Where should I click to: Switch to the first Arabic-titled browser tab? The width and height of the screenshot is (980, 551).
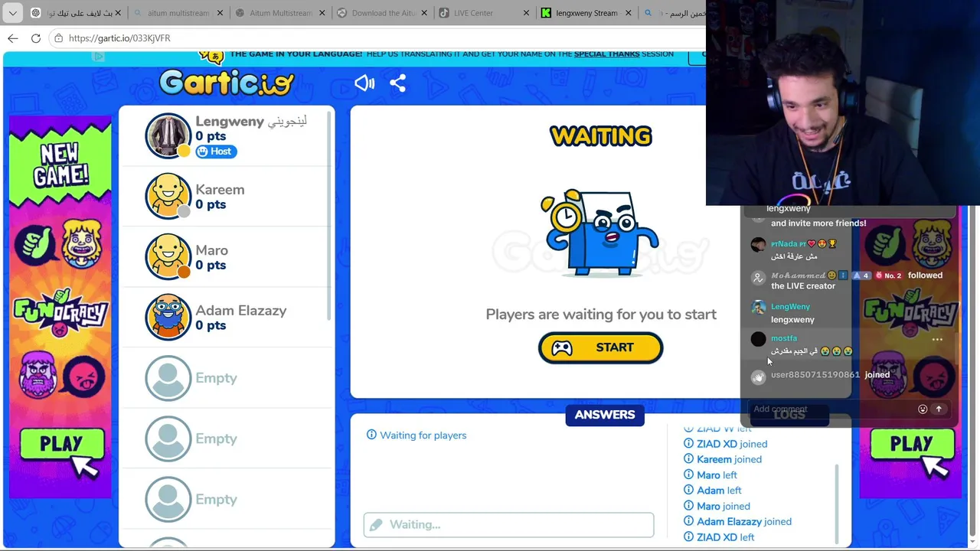[73, 13]
